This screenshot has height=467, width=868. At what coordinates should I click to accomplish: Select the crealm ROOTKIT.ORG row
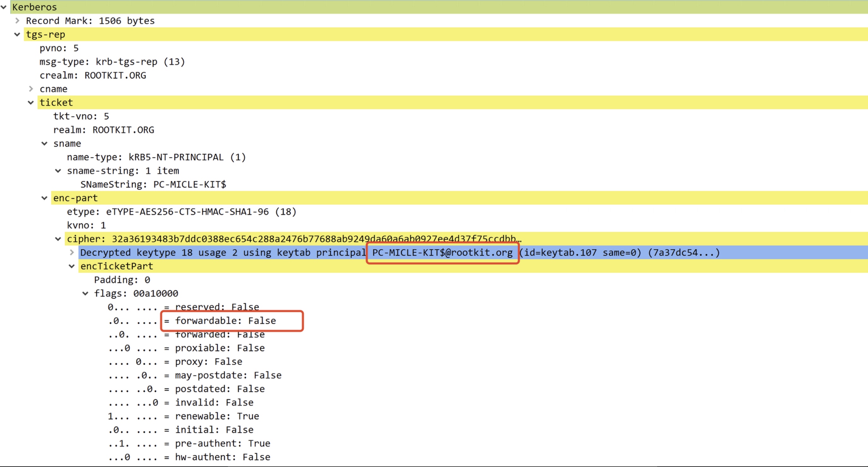(93, 75)
